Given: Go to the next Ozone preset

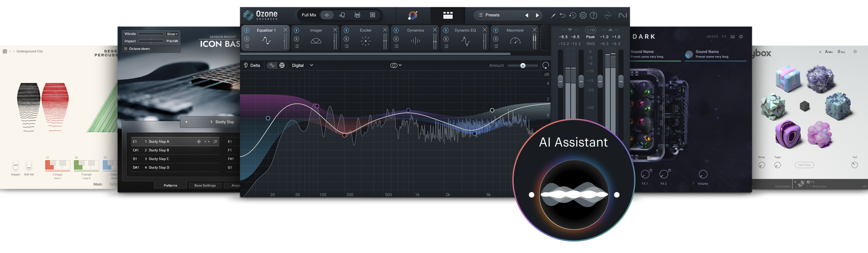Looking at the screenshot, I should point(538,15).
